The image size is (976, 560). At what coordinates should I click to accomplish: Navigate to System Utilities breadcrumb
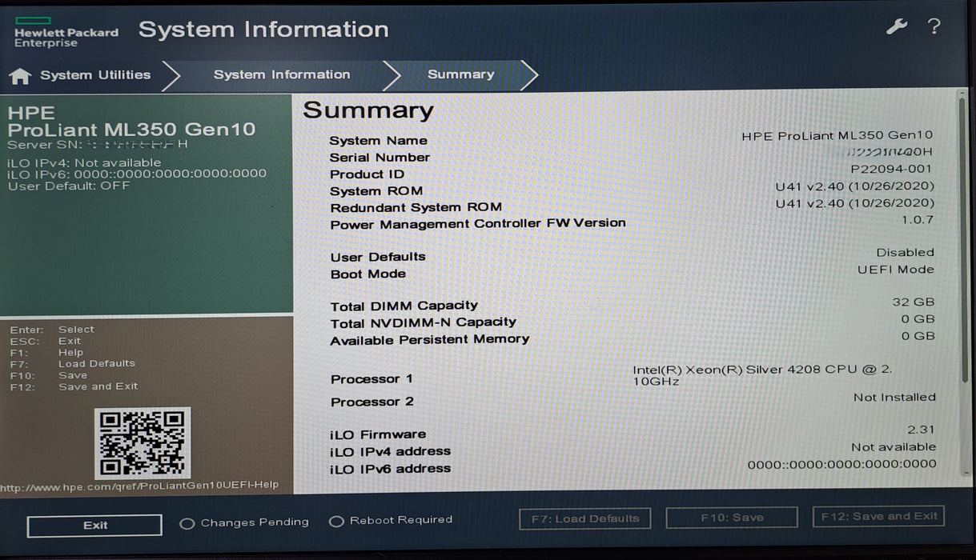[95, 74]
